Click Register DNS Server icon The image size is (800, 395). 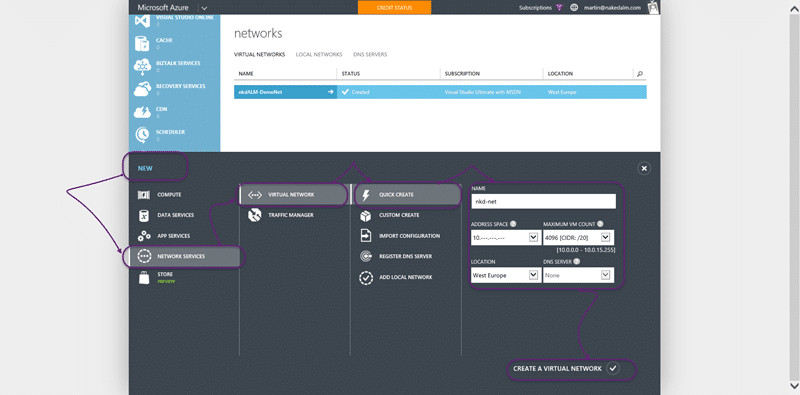pyautogui.click(x=366, y=257)
